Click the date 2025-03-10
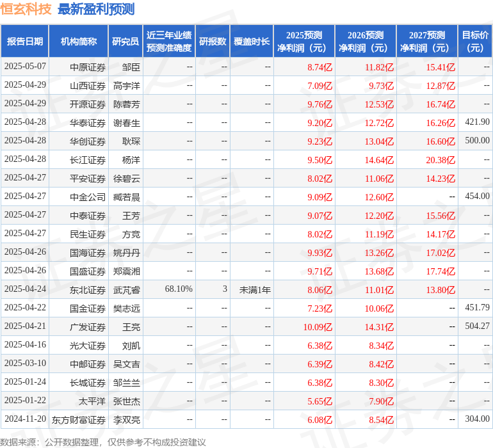The height and width of the screenshot is (448, 493). pyautogui.click(x=25, y=363)
